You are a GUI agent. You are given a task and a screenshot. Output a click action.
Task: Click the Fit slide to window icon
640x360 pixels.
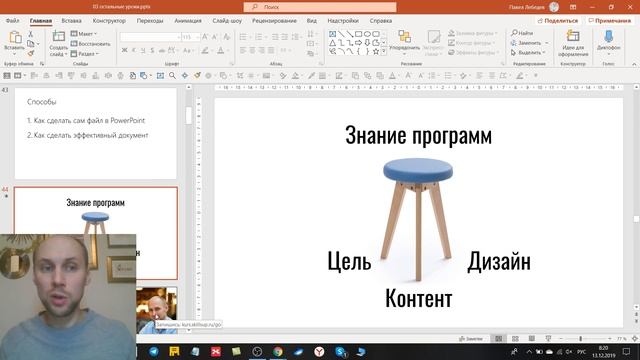(x=634, y=339)
